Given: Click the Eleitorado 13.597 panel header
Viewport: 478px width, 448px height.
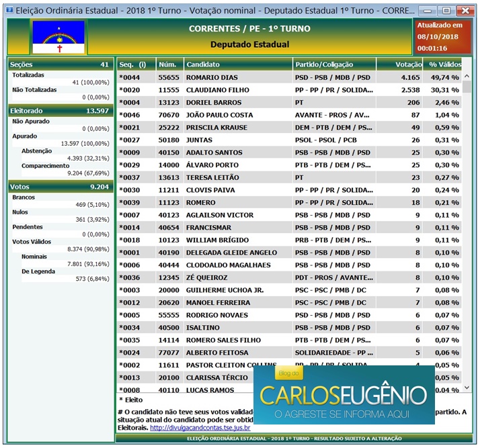Looking at the screenshot, I should [61, 111].
